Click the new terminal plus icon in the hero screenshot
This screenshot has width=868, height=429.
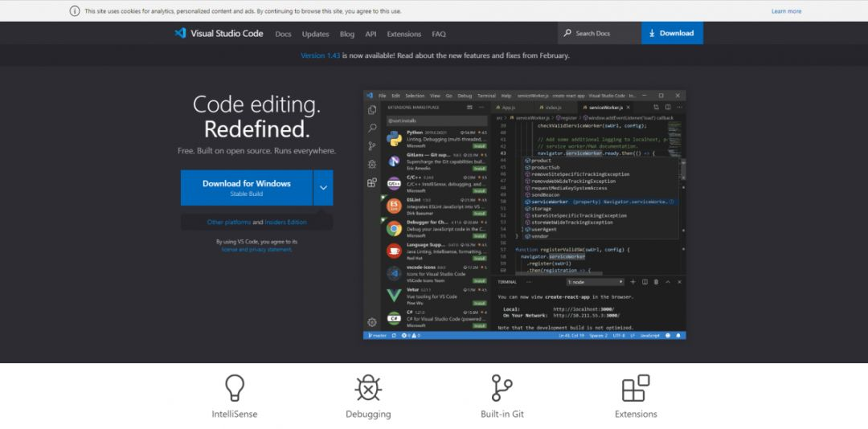click(633, 282)
